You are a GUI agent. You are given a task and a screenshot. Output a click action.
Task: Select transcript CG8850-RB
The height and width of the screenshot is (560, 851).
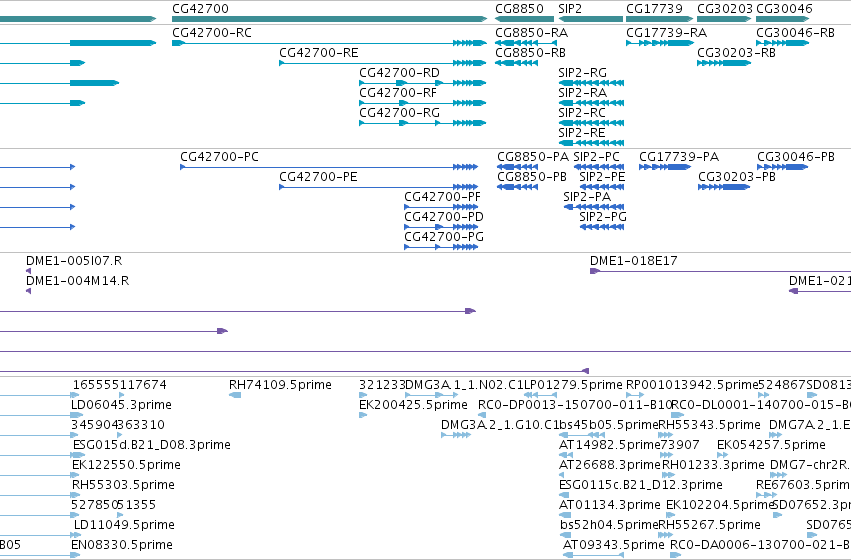tap(517, 63)
